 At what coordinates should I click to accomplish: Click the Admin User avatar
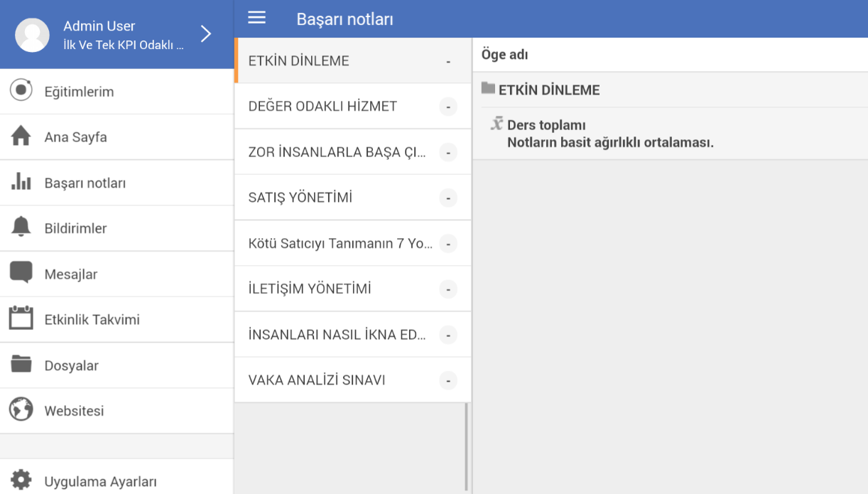(32, 35)
